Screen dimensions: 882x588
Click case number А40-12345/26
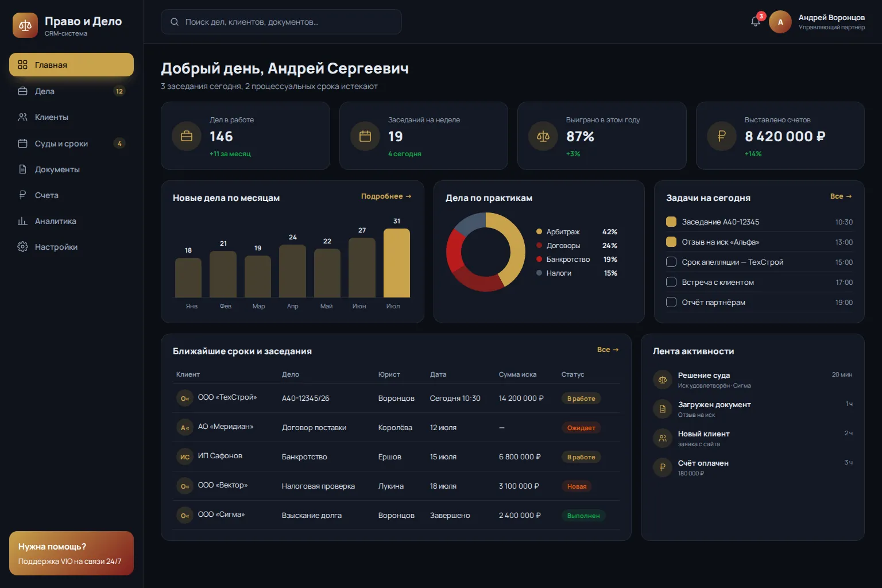pos(305,399)
